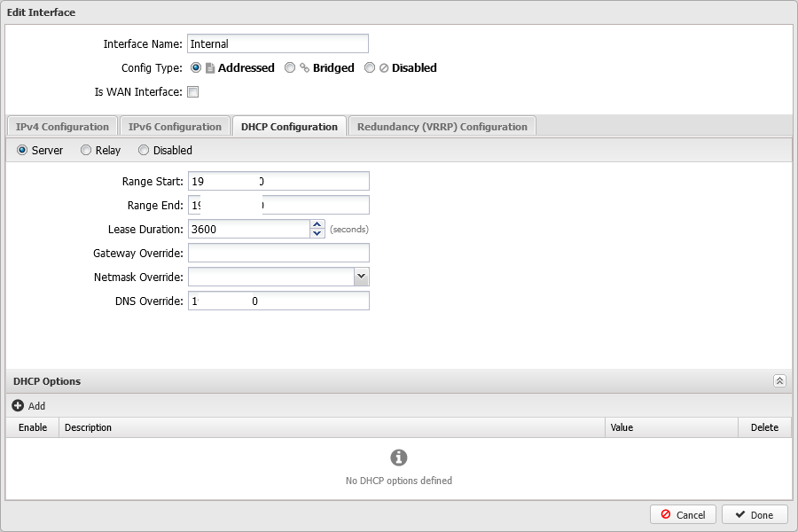This screenshot has height=532, width=798.
Task: Switch to the IPv4 Configuration tab
Action: (x=62, y=127)
